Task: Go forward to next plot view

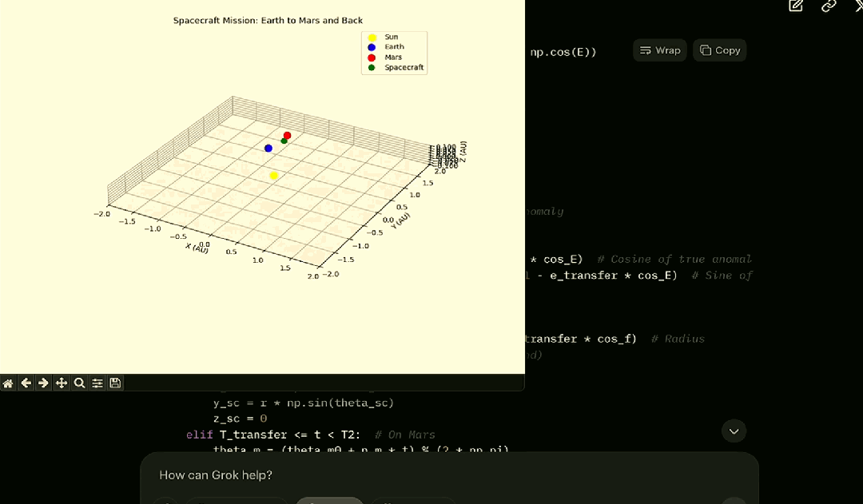Action: click(43, 383)
